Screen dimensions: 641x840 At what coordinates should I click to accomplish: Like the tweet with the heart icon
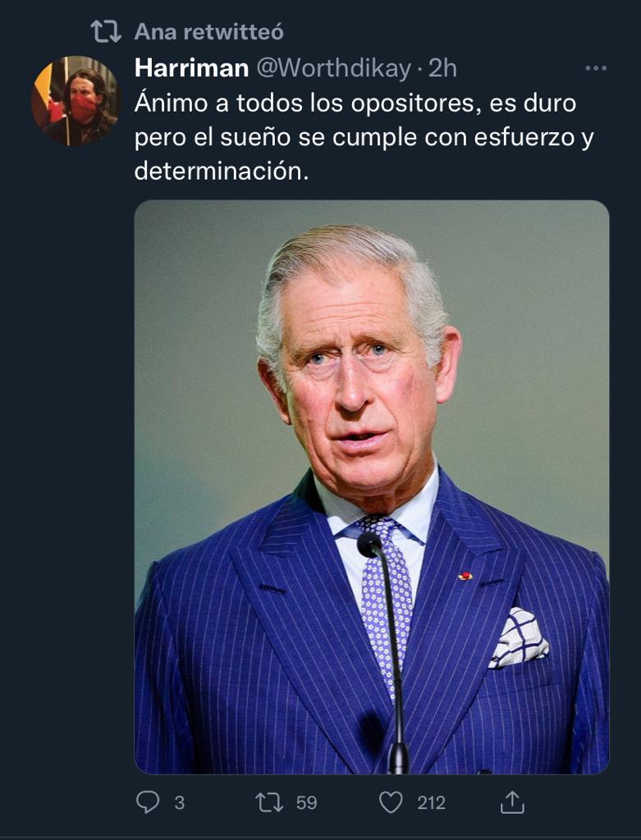(391, 802)
